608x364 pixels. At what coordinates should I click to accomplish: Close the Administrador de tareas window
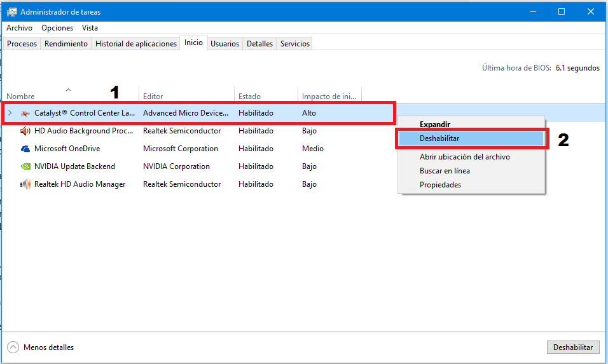[591, 11]
